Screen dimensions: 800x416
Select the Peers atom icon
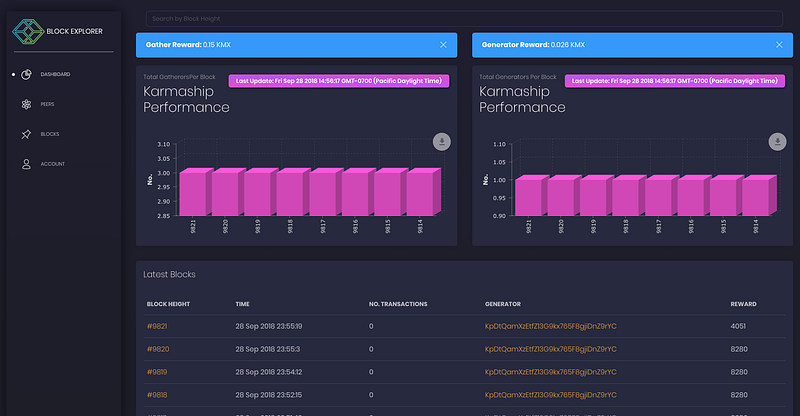(x=26, y=104)
